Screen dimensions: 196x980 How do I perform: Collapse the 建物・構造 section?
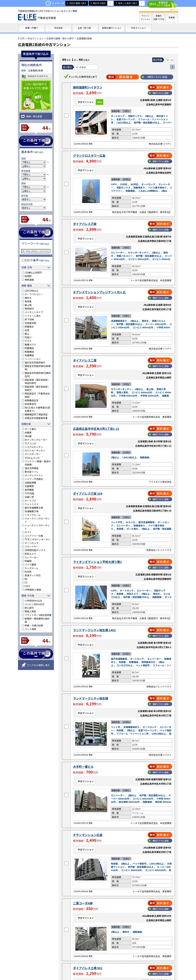click(36, 285)
